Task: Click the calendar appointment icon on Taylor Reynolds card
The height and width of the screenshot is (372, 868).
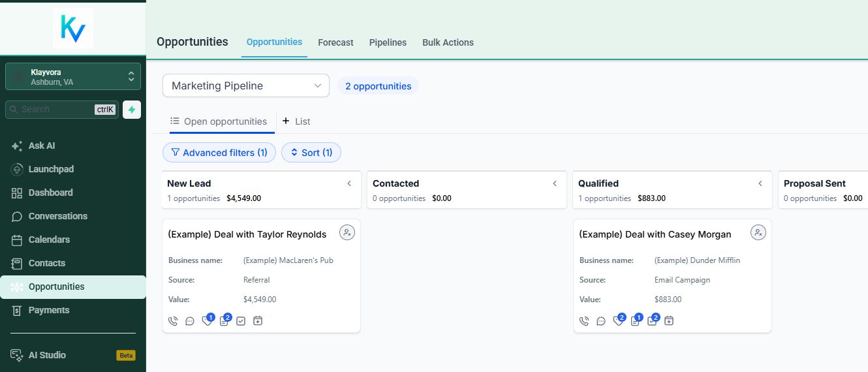Action: 258,321
